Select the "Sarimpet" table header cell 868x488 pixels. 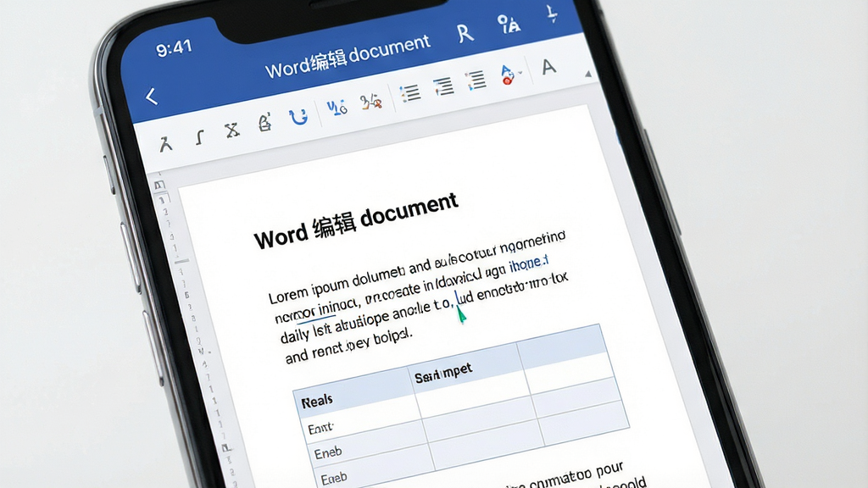pos(468,369)
